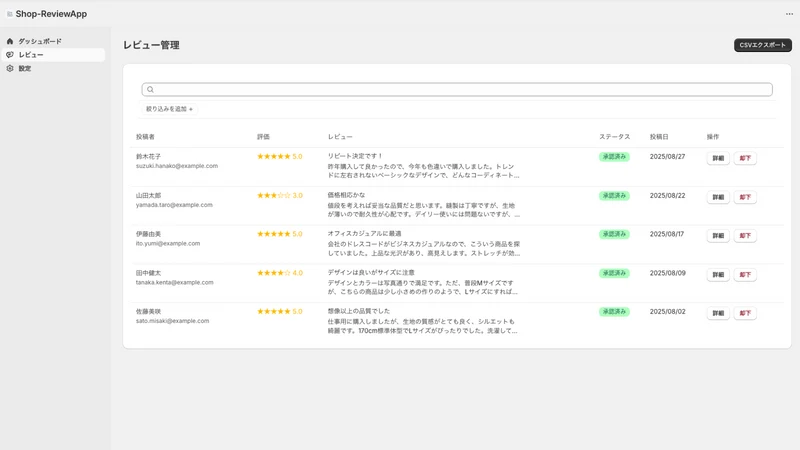Click the 承認済み badge for 田中健太
The image size is (800, 450).
point(614,273)
